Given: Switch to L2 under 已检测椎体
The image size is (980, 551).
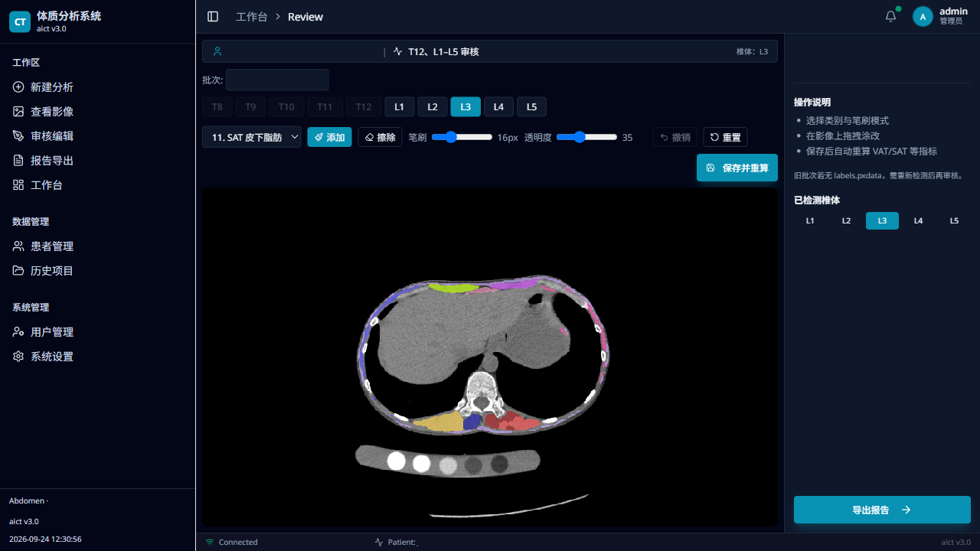Looking at the screenshot, I should [x=846, y=220].
